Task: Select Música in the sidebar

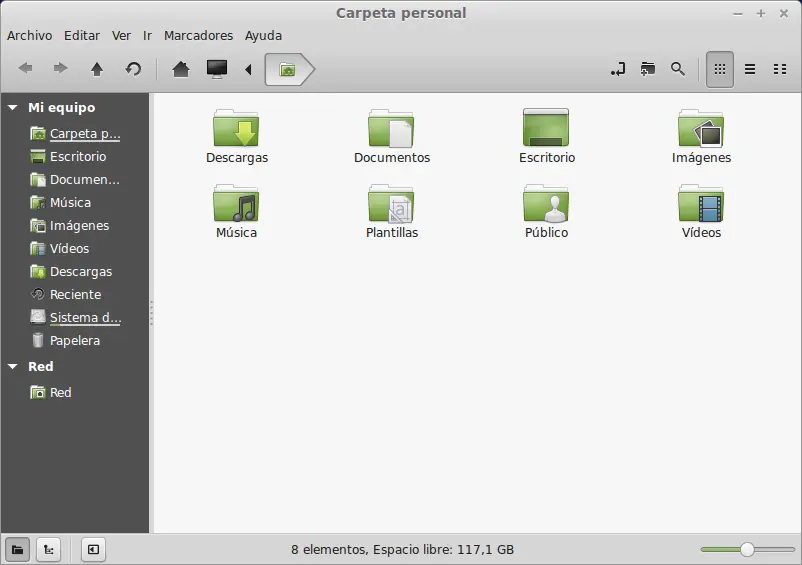Action: coord(60,202)
